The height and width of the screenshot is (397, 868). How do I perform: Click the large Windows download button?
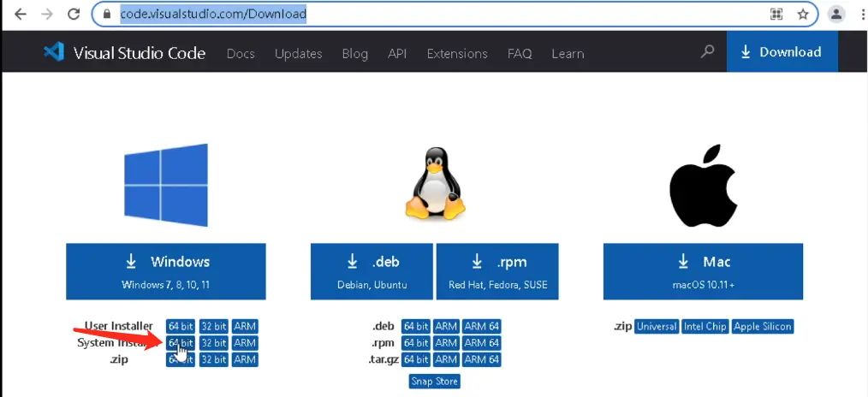coord(166,271)
